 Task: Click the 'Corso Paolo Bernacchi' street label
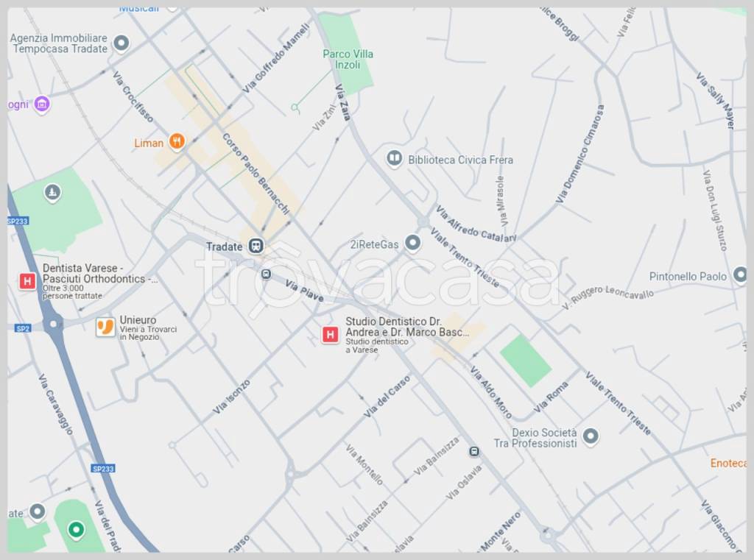256,174
